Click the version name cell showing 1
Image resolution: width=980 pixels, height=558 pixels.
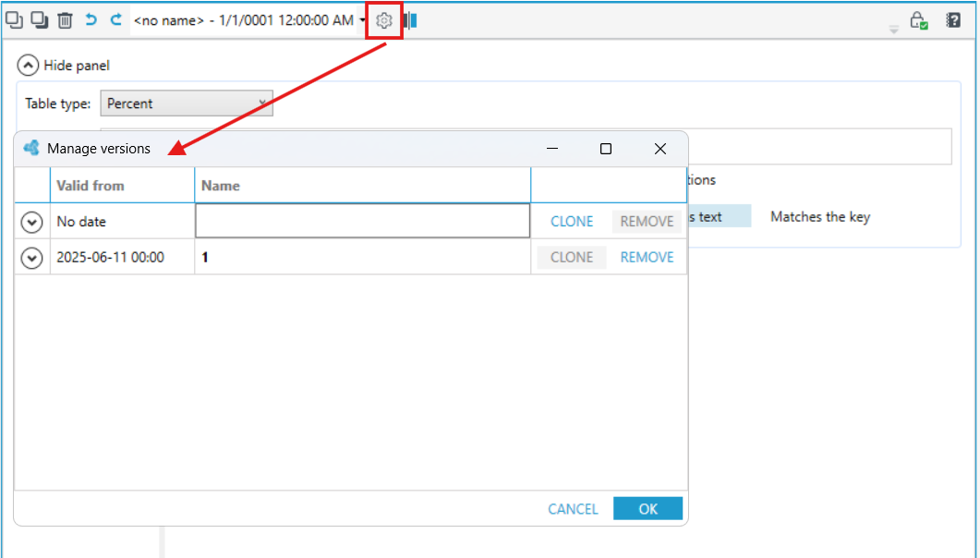pos(362,258)
